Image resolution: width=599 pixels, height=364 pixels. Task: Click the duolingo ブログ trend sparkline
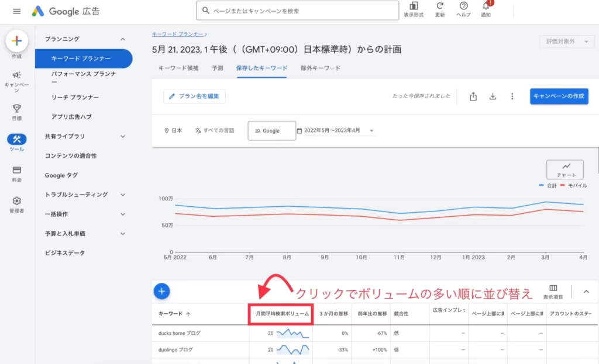pyautogui.click(x=292, y=349)
